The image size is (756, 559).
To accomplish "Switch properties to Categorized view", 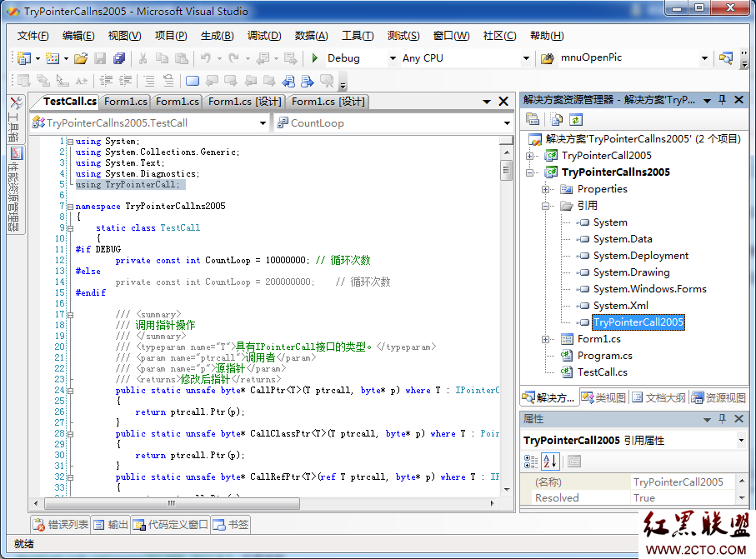I will pos(531,462).
